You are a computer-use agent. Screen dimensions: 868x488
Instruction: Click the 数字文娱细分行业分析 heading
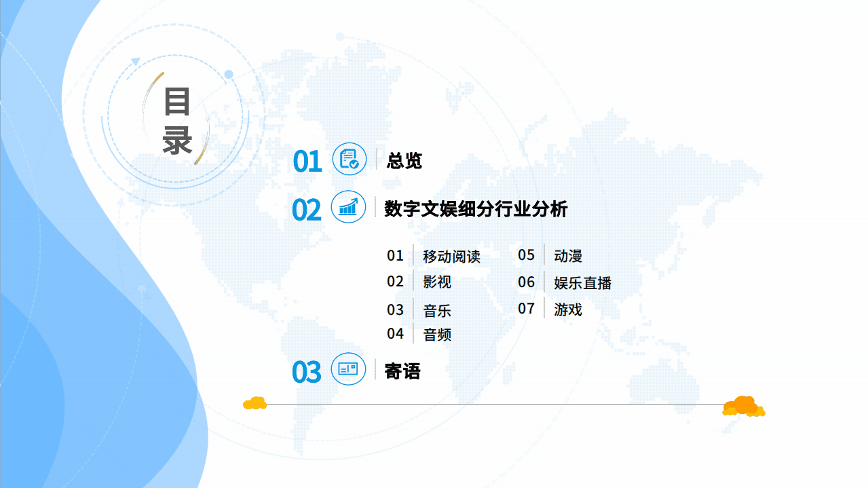[x=474, y=208]
